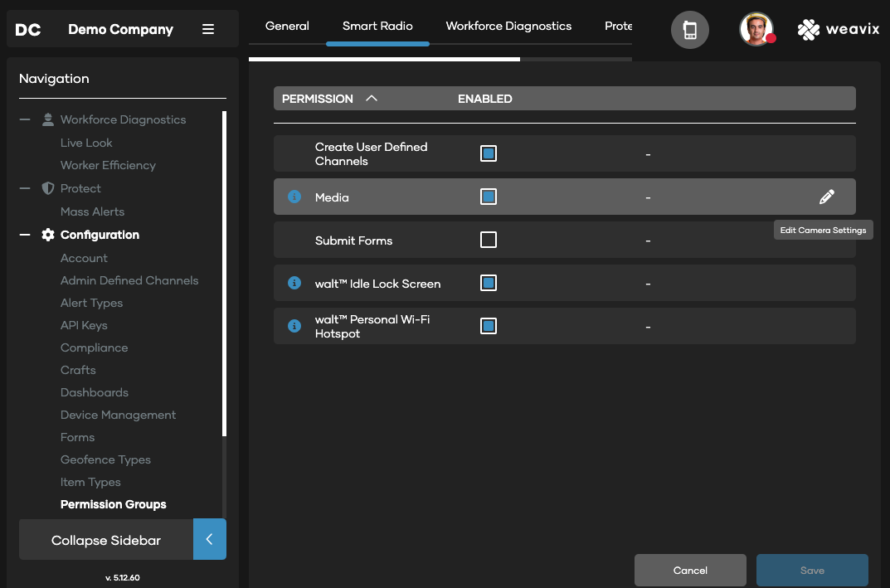Open Account configuration page
The image size is (890, 588).
[x=84, y=258]
